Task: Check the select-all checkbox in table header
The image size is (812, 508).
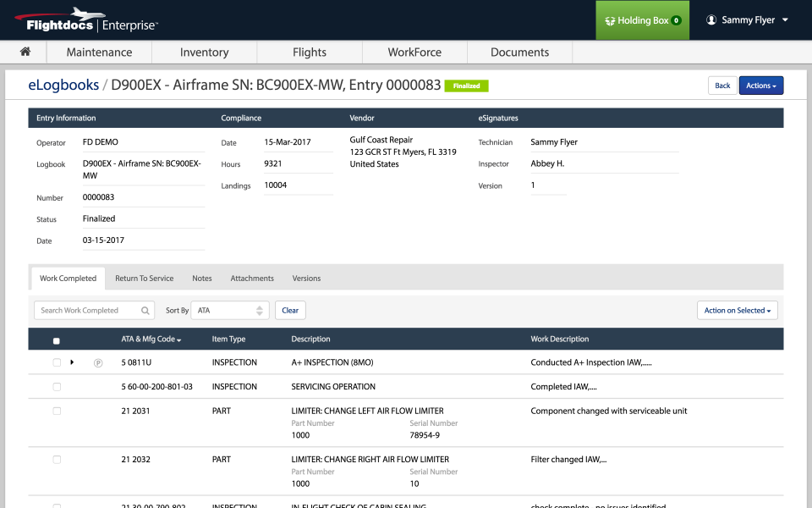Action: (x=57, y=340)
